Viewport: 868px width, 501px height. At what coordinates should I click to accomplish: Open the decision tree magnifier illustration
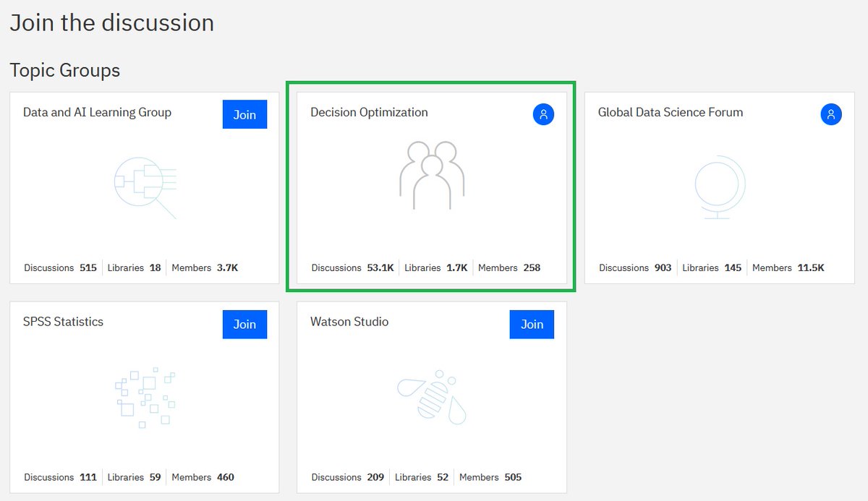(x=145, y=187)
